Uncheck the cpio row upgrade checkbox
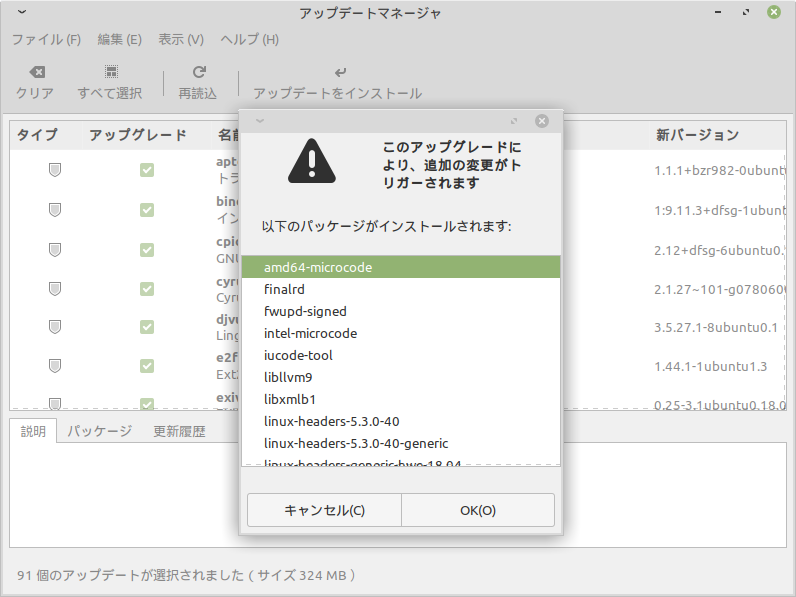796x597 pixels. (x=147, y=250)
